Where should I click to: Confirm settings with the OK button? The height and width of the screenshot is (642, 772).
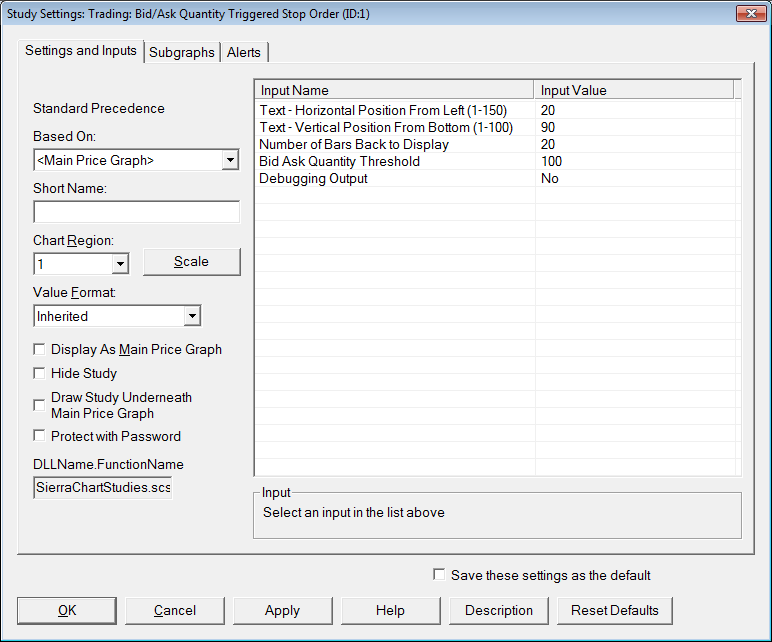point(67,610)
